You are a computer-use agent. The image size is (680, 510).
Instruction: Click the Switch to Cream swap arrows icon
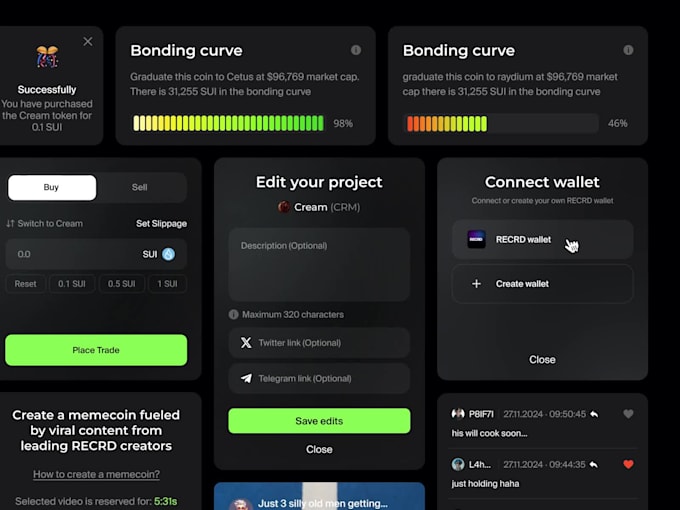10,223
